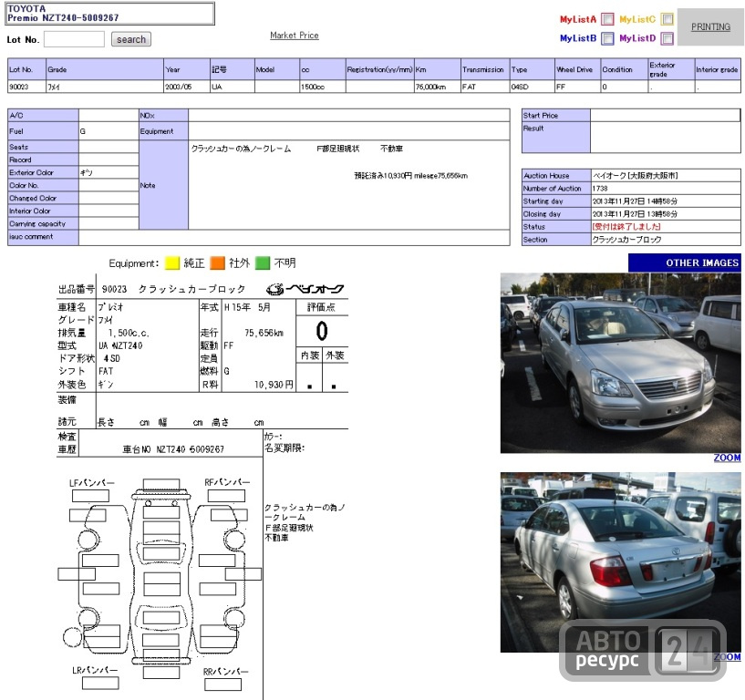Open the OTHER IMAGES link

coord(685,262)
